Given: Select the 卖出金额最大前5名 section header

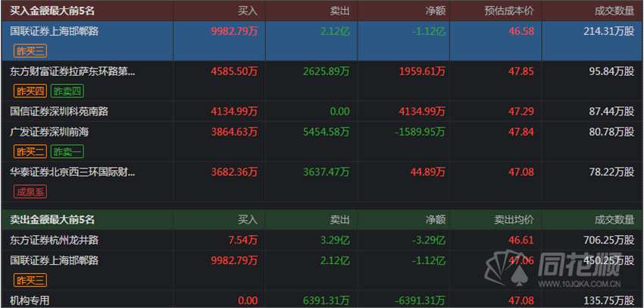Looking at the screenshot, I should pyautogui.click(x=52, y=219).
